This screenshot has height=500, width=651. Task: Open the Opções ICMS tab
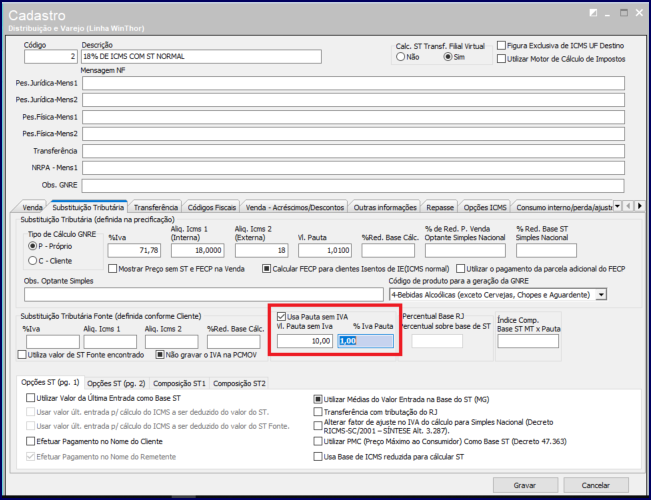[485, 207]
